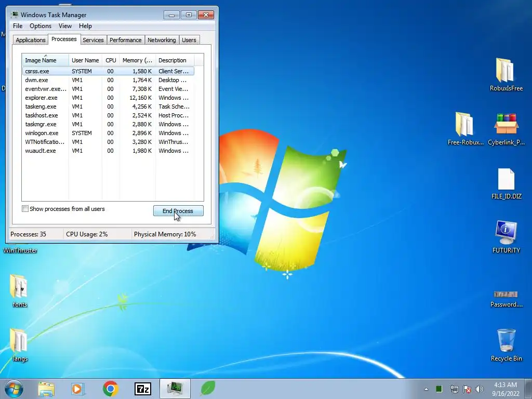
Task: Switch to the Services tab
Action: 93,40
